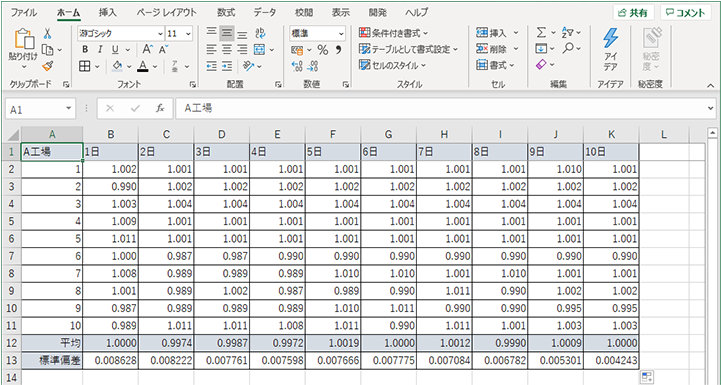Toggle bold formatting

point(85,50)
